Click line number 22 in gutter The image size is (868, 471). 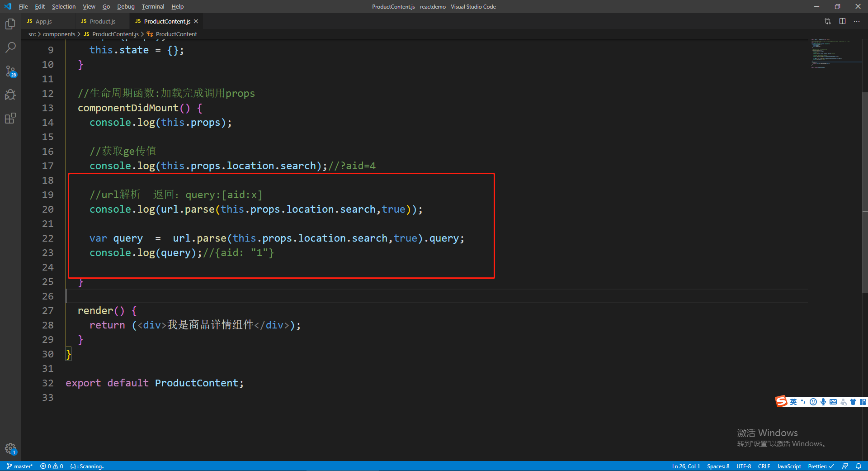pyautogui.click(x=48, y=238)
